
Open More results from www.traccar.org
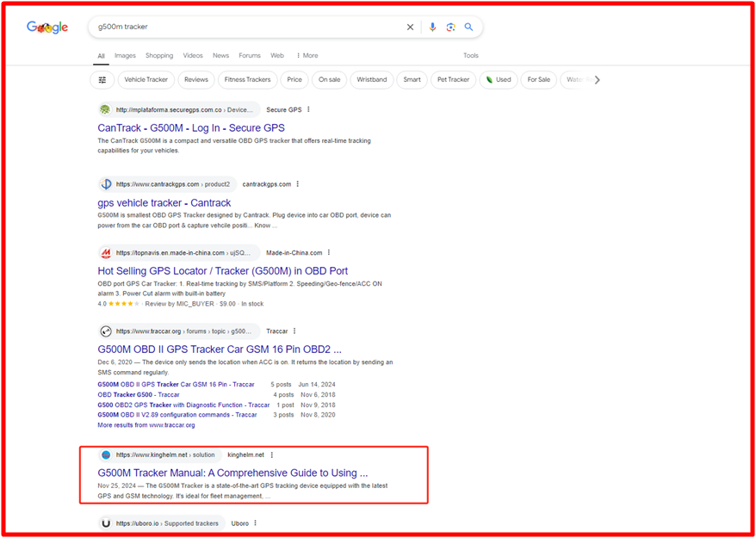[x=146, y=425]
